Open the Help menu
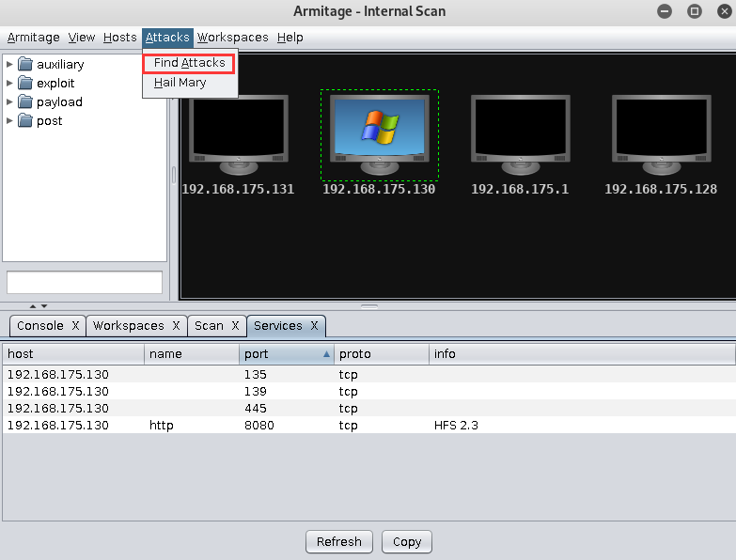The width and height of the screenshot is (736, 560). 290,38
